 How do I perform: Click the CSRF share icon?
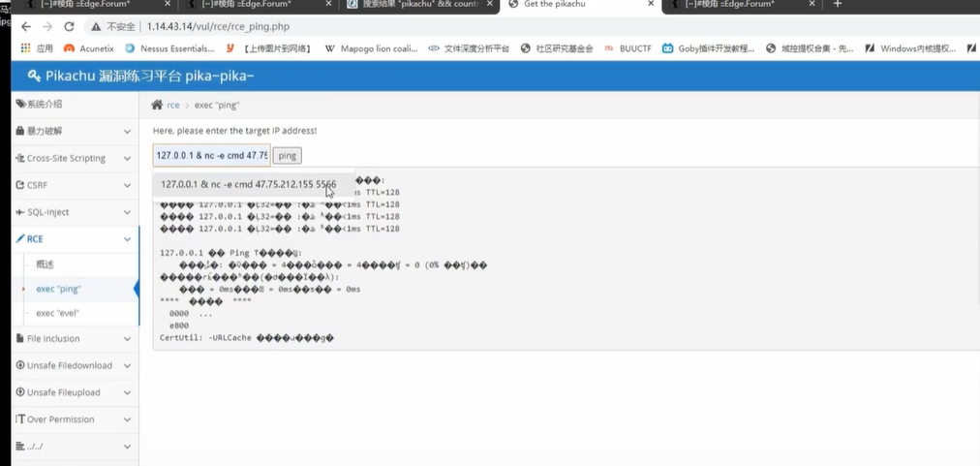tap(20, 185)
